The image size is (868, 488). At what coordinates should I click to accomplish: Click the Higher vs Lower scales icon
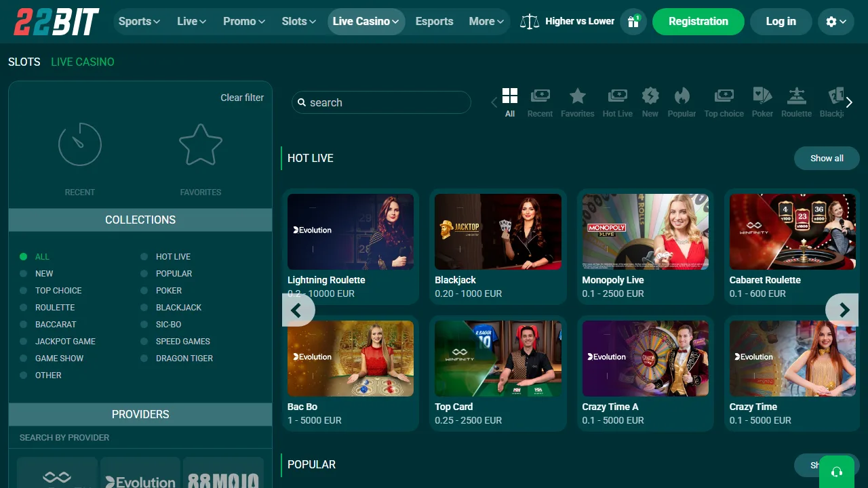point(530,22)
